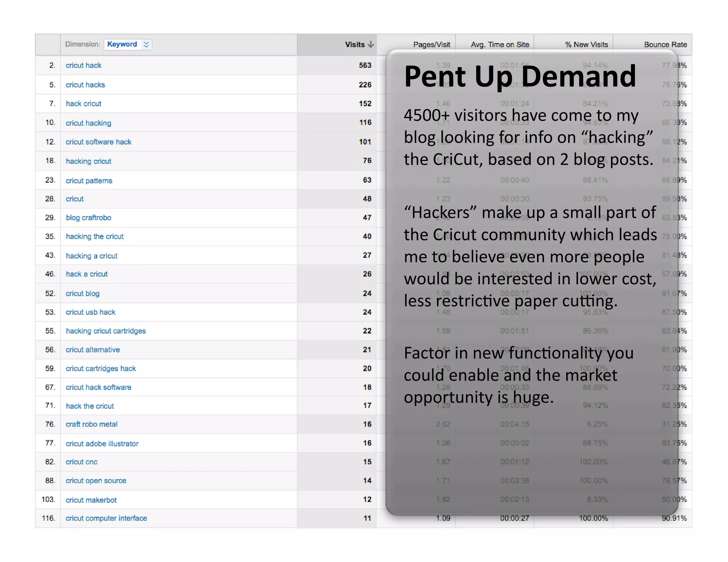Open the 'craft robo metal' keyword link
Viewport: 728px width, 562px height.
92,424
